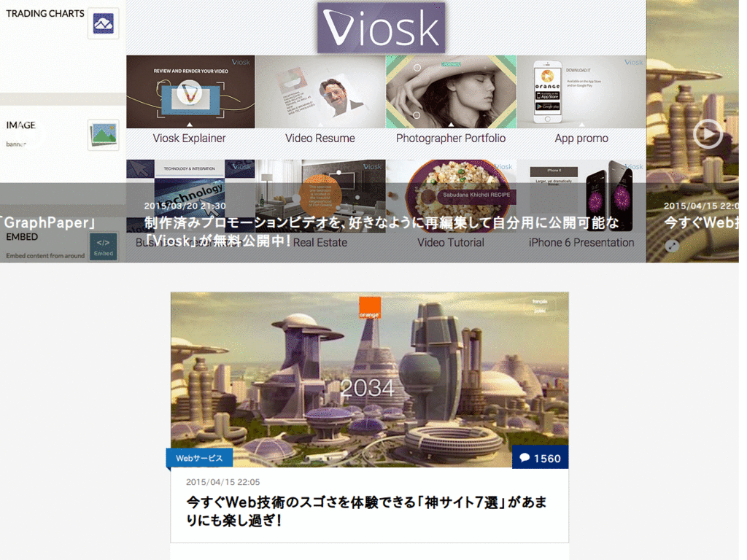Open the iPhone 6 Presentation thumbnail
This screenshot has height=560, width=747.
pos(581,195)
